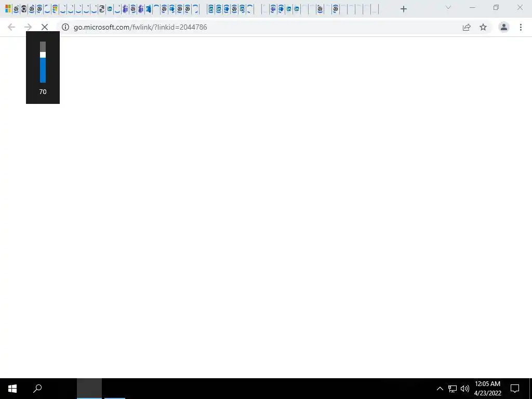
Task: Minimize the Chrome window
Action: pos(472,7)
